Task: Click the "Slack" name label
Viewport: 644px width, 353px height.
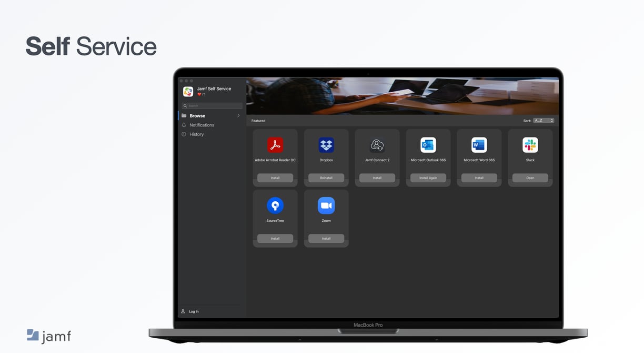Action: pos(530,160)
